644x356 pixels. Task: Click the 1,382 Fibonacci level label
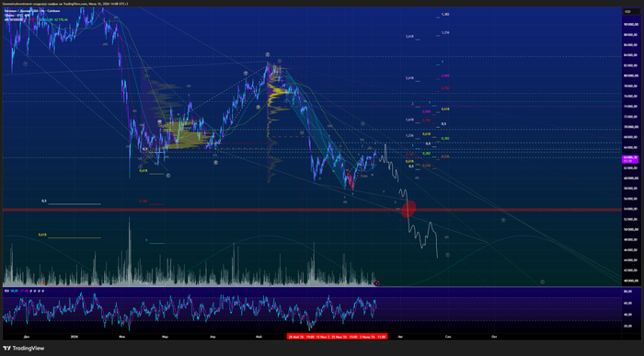tap(445, 15)
